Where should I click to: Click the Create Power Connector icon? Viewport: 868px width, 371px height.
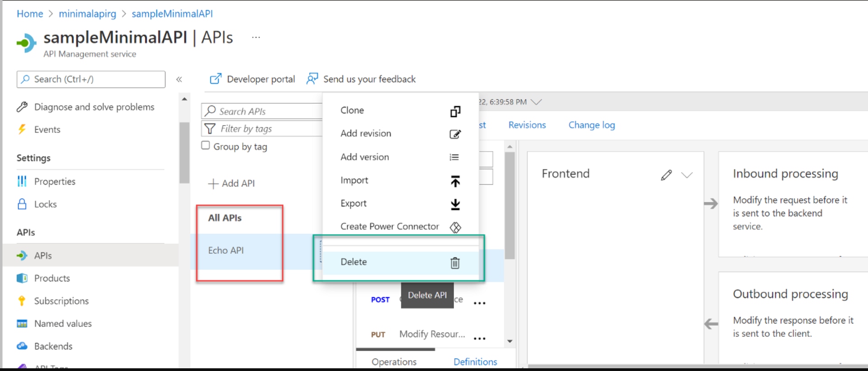(x=455, y=227)
